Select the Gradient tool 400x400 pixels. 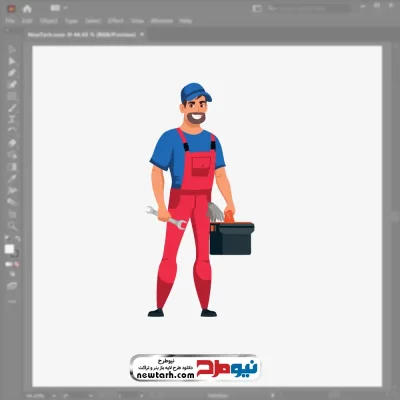click(12, 167)
